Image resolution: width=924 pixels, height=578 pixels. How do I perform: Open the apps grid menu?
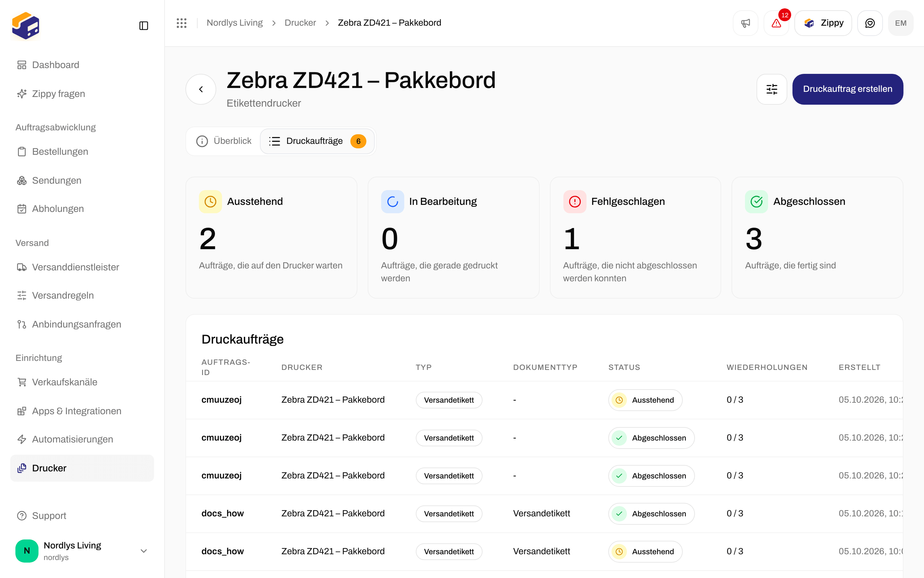pos(182,23)
